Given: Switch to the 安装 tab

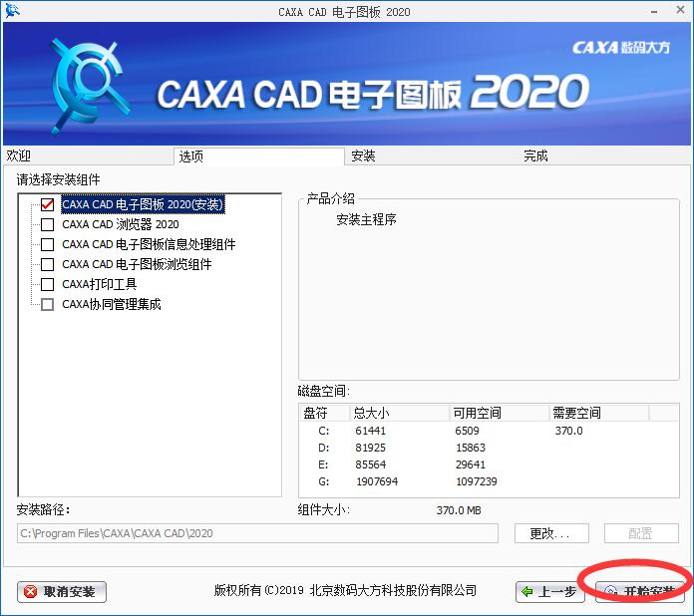Looking at the screenshot, I should [x=430, y=155].
